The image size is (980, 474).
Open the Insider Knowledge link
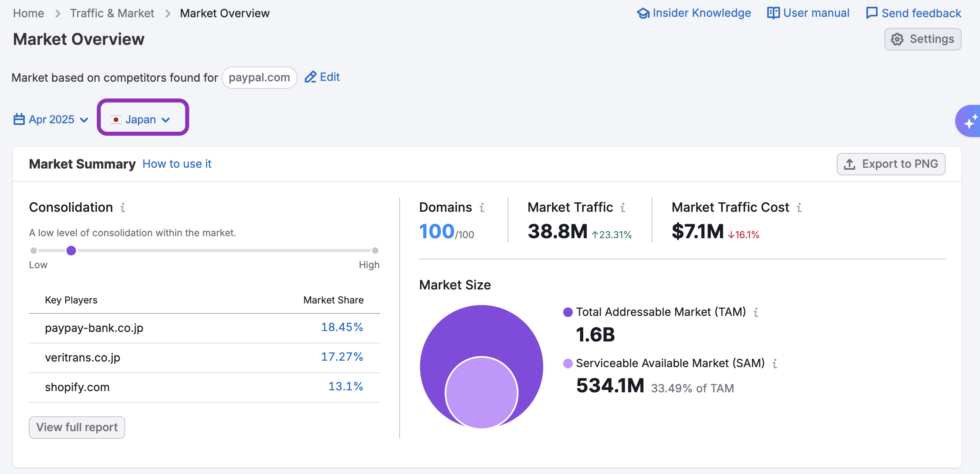(x=694, y=13)
